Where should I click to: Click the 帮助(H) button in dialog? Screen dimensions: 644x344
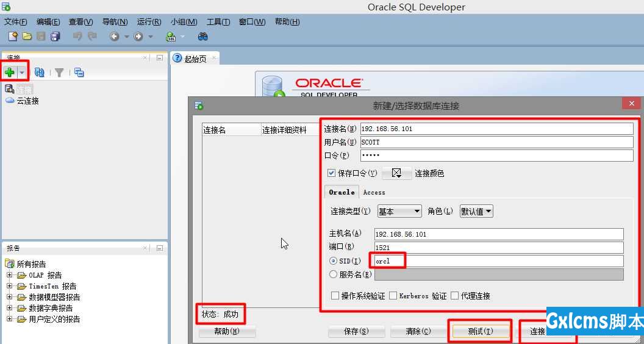[x=227, y=331]
